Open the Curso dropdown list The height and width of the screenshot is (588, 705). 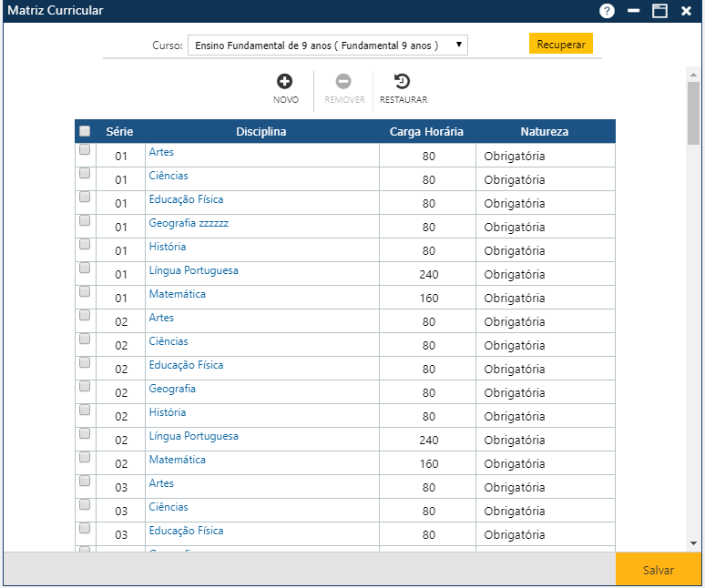[327, 45]
